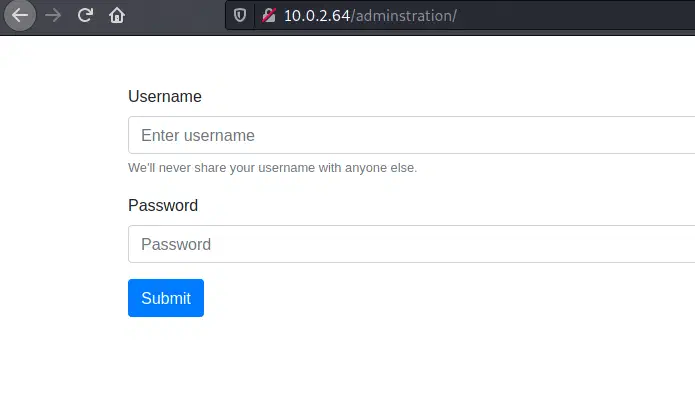Click the never share your username help text
Image resolution: width=695 pixels, height=398 pixels.
pos(273,168)
